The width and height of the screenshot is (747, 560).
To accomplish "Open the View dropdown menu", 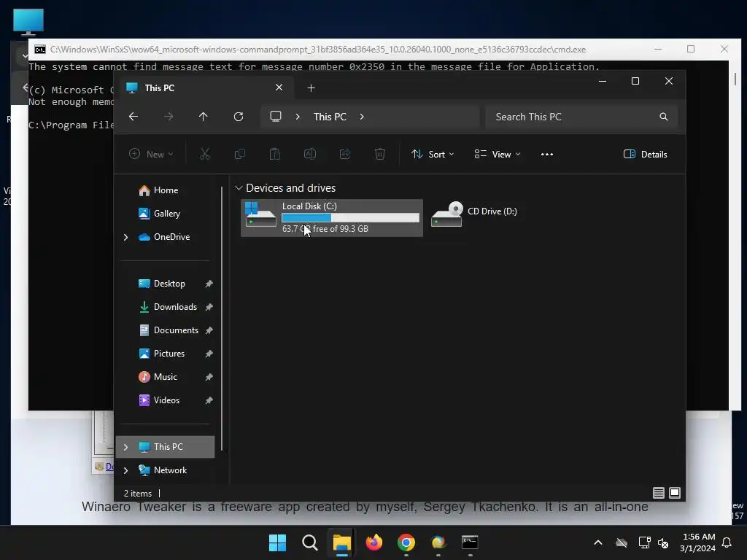I will pyautogui.click(x=498, y=155).
